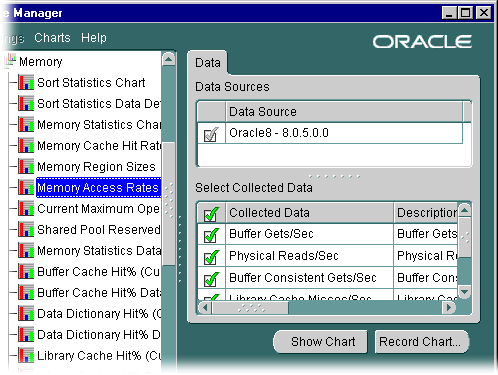This screenshot has width=498, height=375.
Task: Click the Record Chart... button
Action: pos(422,342)
